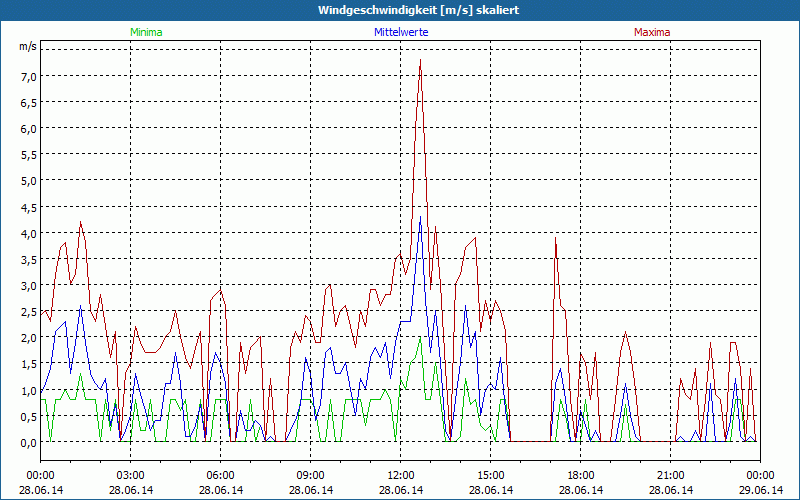This screenshot has height=500, width=800.
Task: Click the 2,0 y-axis label
Action: 29,338
